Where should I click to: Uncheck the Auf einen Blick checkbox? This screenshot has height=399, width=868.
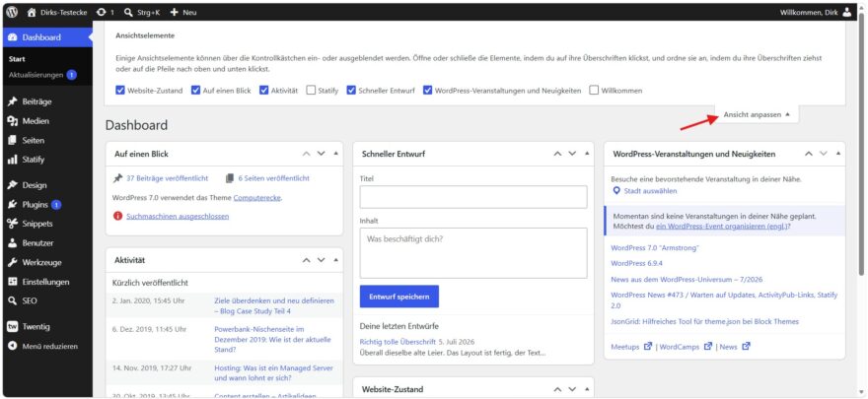(195, 91)
